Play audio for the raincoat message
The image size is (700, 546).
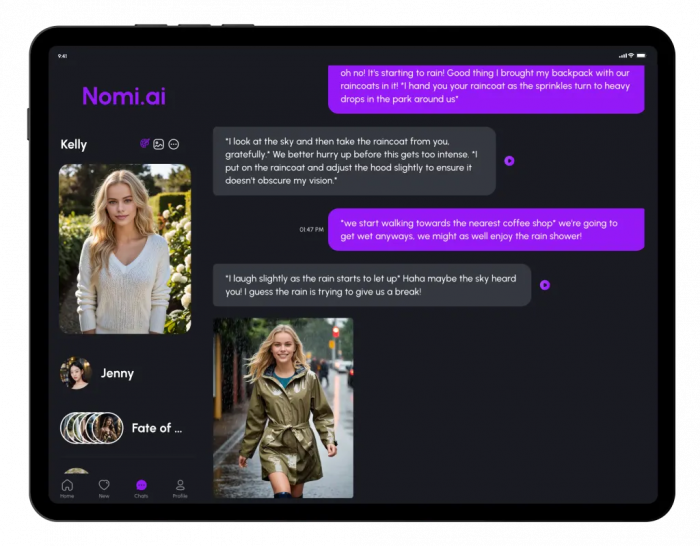509,160
